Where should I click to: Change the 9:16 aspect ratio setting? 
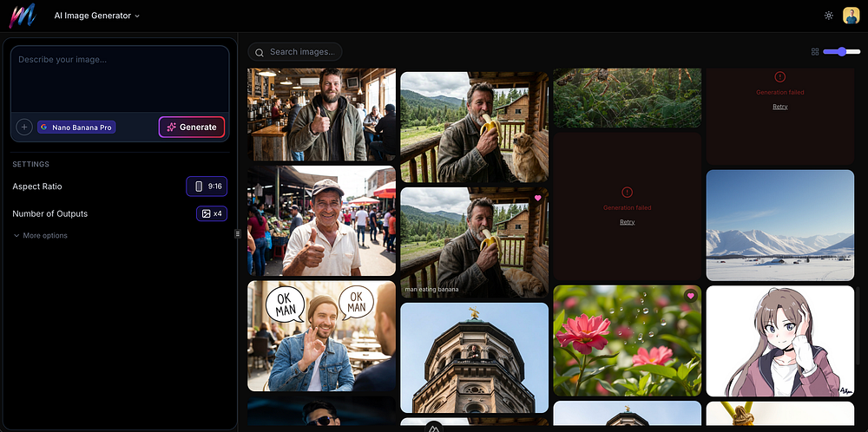[x=207, y=187]
